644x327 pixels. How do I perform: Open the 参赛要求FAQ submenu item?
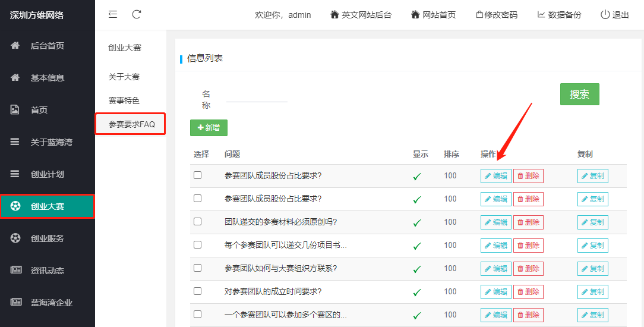[x=131, y=124]
